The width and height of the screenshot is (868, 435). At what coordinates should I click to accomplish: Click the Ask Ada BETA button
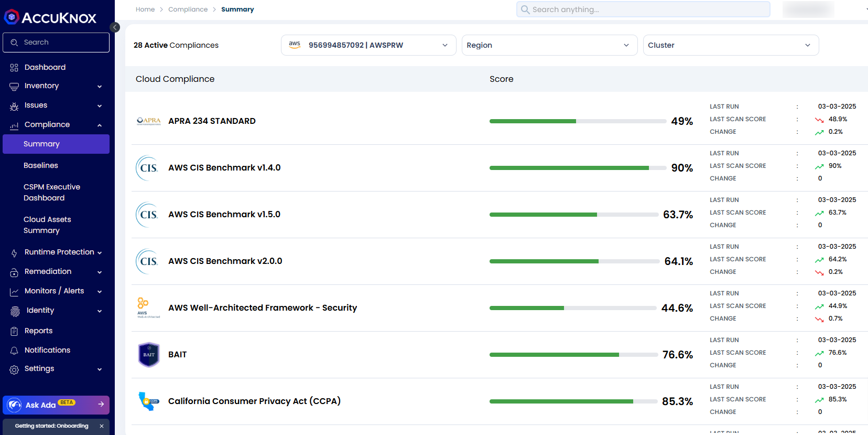56,405
